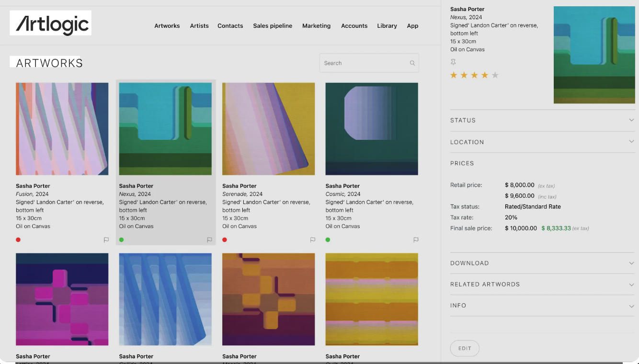Click the red status dot on Fusion card
The width and height of the screenshot is (639, 364).
18,240
